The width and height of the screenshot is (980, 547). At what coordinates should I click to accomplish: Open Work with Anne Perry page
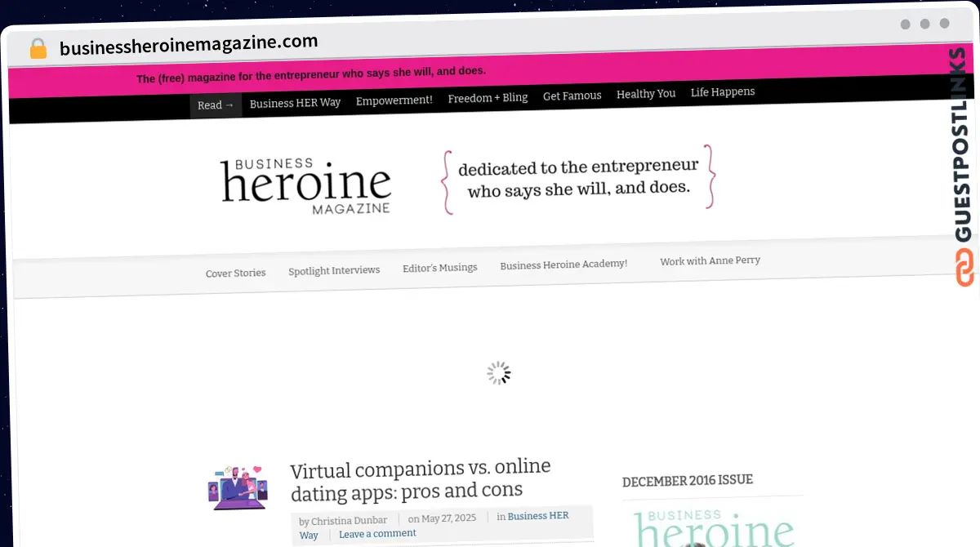[710, 261]
